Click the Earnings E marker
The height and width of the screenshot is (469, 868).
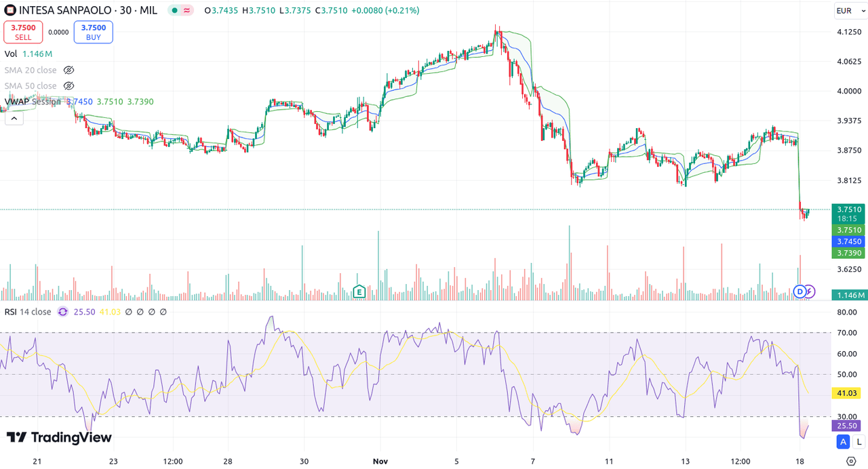(x=359, y=292)
